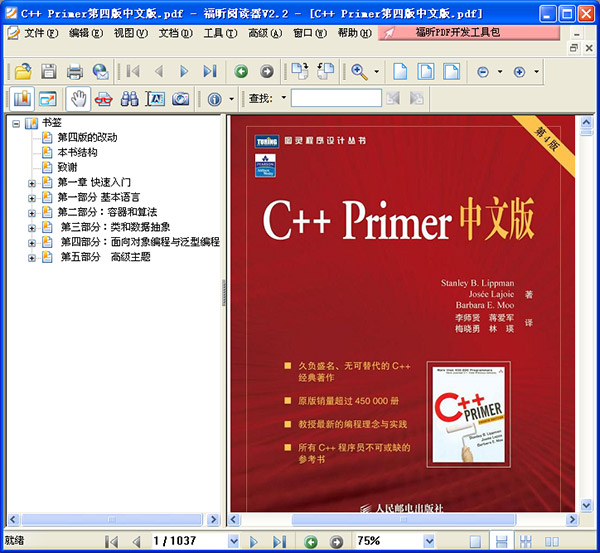The height and width of the screenshot is (553, 600).
Task: Select the snapshot camera tool
Action: click(x=181, y=99)
